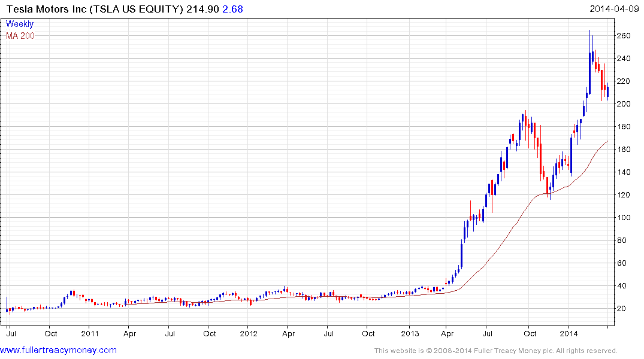Viewport: 644px width, 359px height.
Task: Select the 40 price axis label
Action: click(622, 286)
